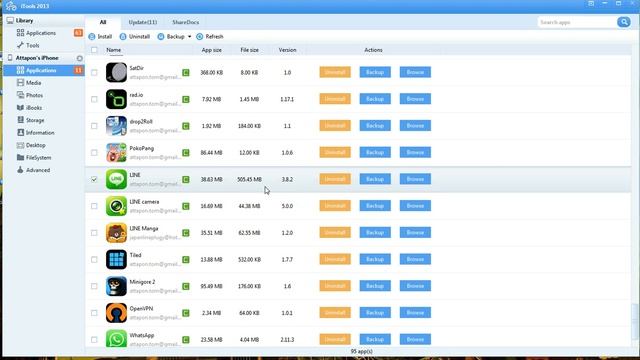The width and height of the screenshot is (640, 360).
Task: Open Information in the device sidebar
Action: [36, 133]
